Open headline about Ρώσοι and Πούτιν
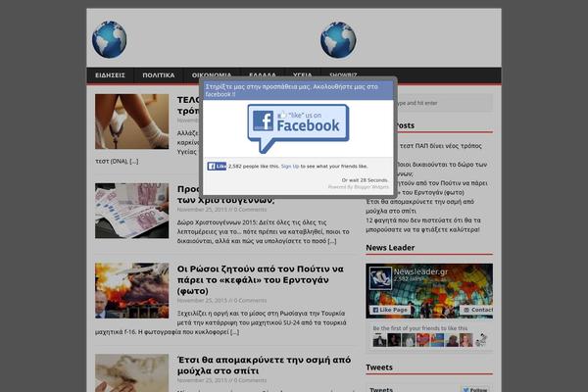 click(x=261, y=280)
